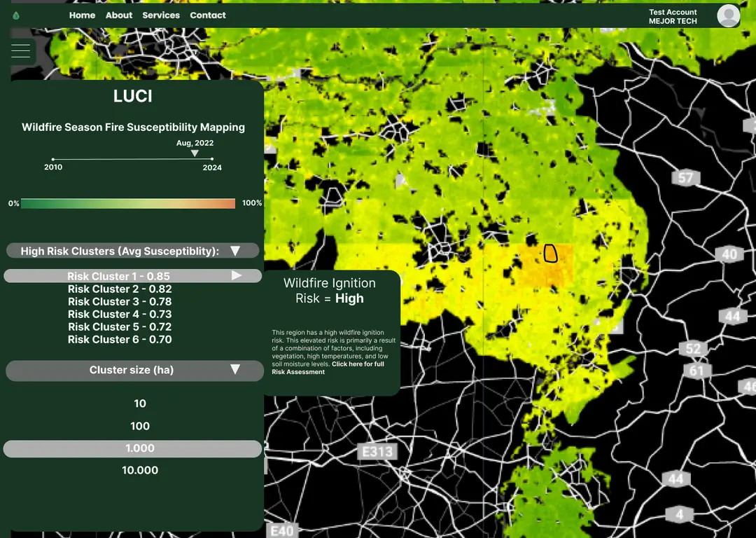Viewport: 756px width, 538px height.
Task: Click the Test Account MEJOR TECH label
Action: tap(673, 16)
